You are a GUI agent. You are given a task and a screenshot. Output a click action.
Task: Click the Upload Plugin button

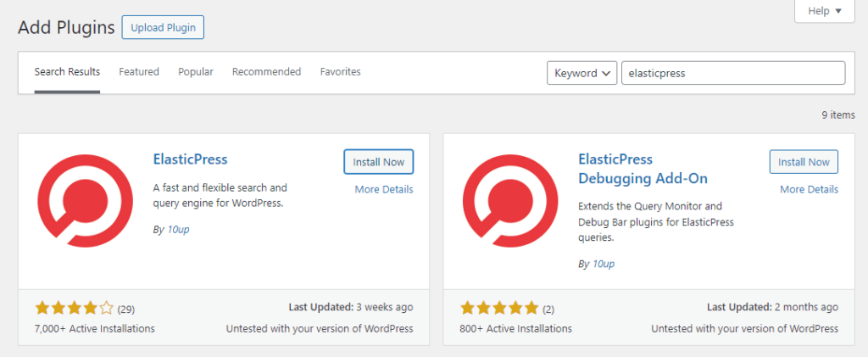tap(163, 28)
